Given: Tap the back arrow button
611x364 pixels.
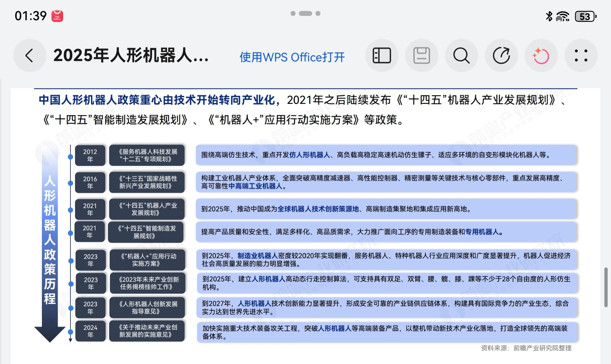Looking at the screenshot, I should (x=30, y=55).
